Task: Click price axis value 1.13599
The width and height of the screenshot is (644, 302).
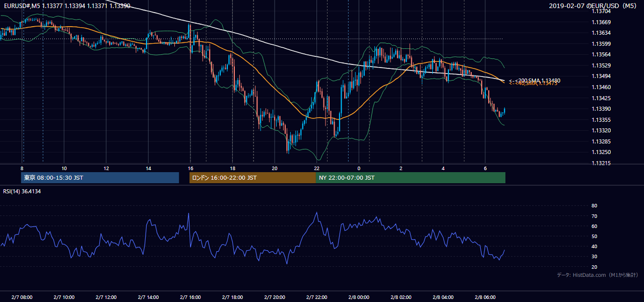Action: pyautogui.click(x=601, y=44)
